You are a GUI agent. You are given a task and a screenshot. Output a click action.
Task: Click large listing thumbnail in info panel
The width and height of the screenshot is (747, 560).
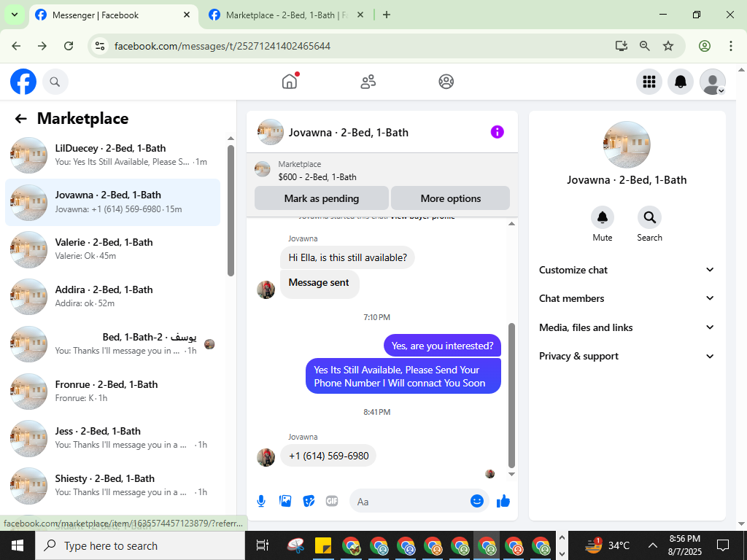click(627, 144)
